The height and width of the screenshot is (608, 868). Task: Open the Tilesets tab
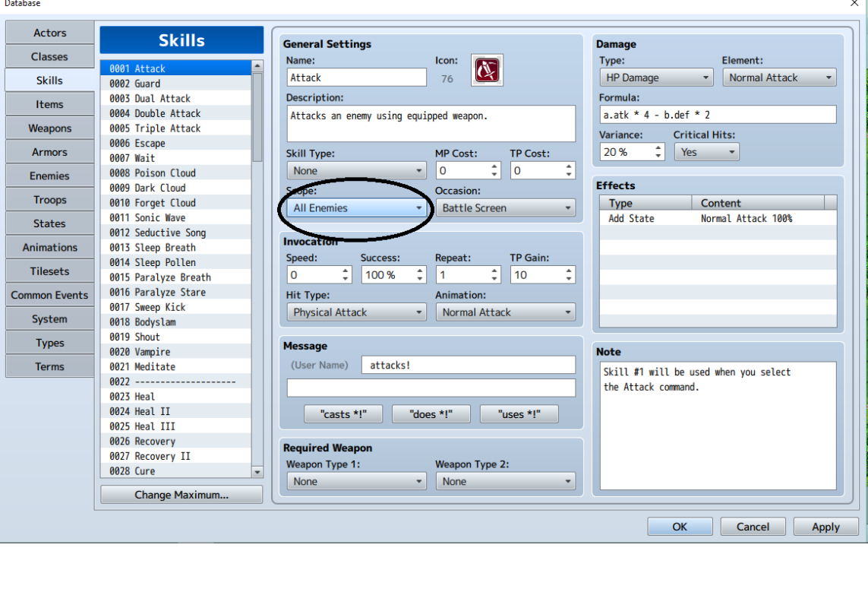(x=50, y=271)
